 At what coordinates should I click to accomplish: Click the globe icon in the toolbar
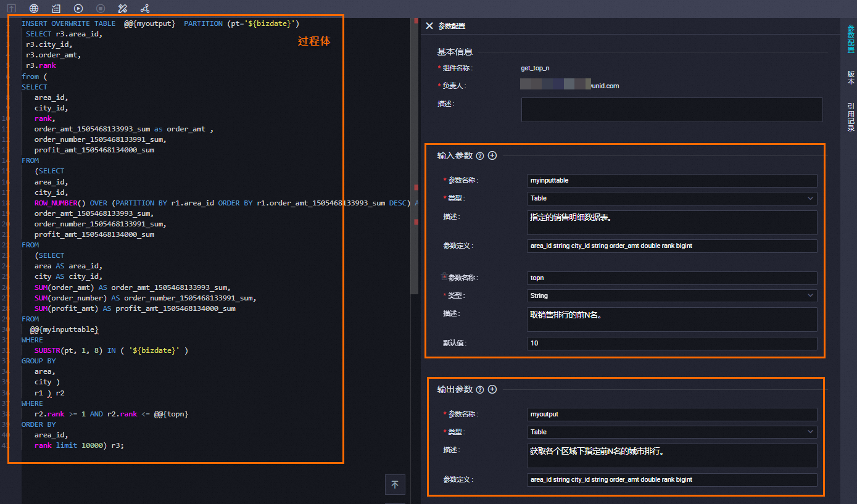[x=34, y=9]
